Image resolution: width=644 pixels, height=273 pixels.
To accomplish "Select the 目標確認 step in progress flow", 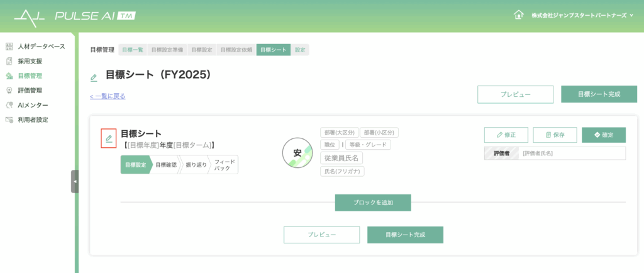I will [x=166, y=165].
